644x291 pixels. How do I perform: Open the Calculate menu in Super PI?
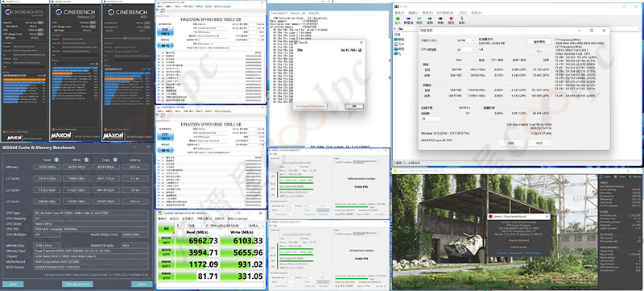(x=279, y=14)
